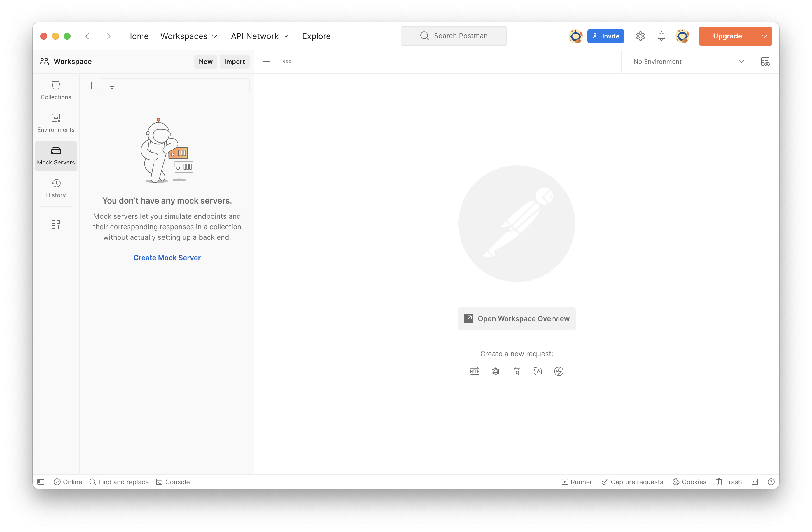Create a new WebSocket request

pos(538,371)
